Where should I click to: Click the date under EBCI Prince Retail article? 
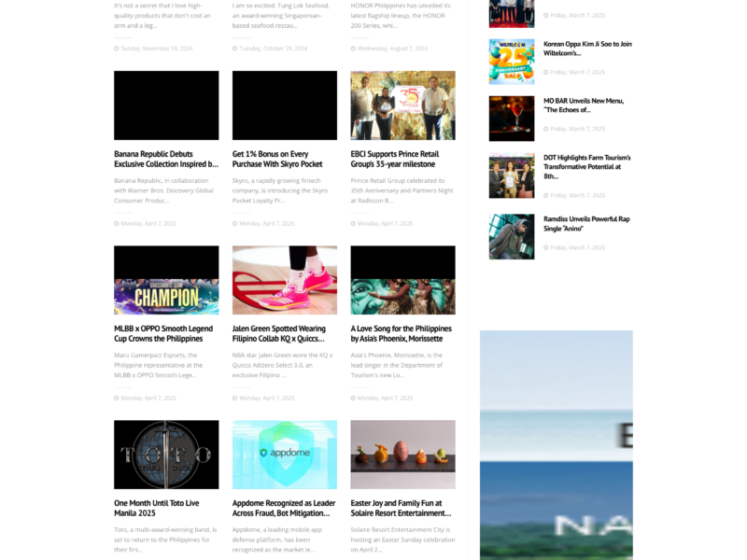382,223
